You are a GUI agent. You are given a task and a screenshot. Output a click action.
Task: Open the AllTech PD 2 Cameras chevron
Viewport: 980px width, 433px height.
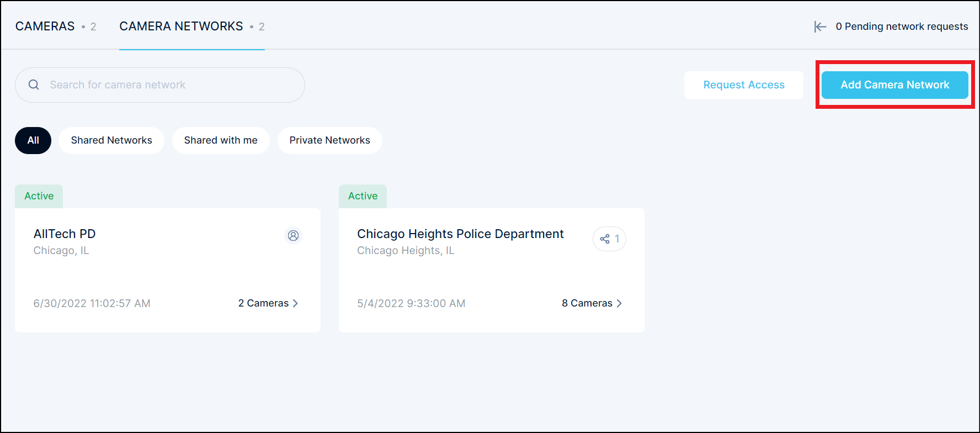click(295, 303)
